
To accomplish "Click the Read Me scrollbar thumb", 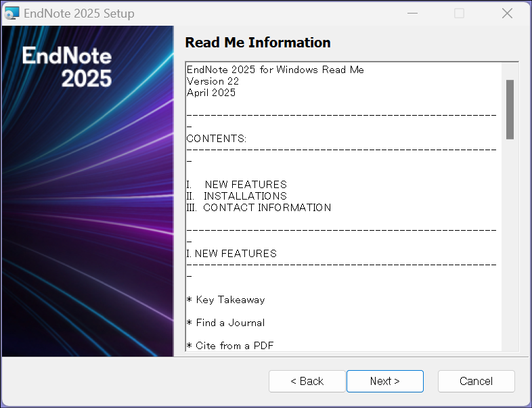I will tap(510, 110).
